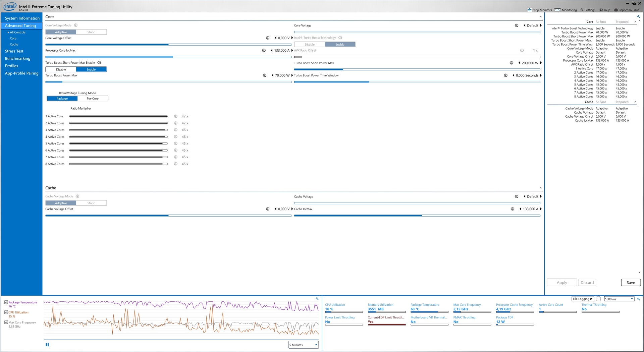Click the Core Voltage info icon near Default
This screenshot has height=352, width=644.
click(x=517, y=25)
